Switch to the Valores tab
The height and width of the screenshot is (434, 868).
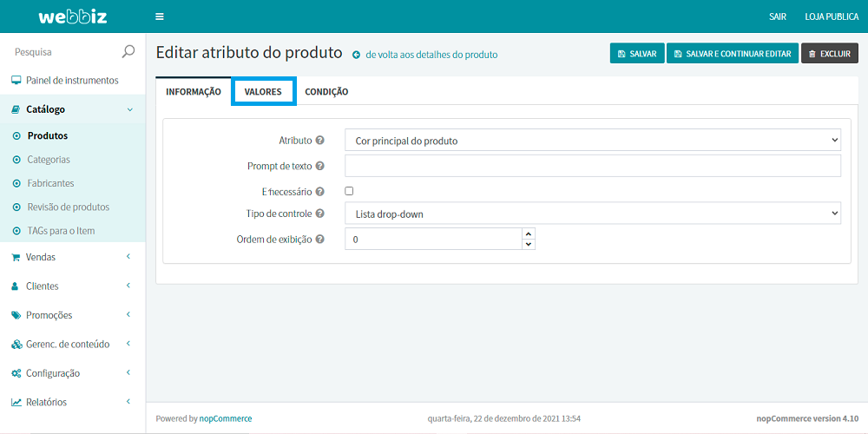point(263,92)
